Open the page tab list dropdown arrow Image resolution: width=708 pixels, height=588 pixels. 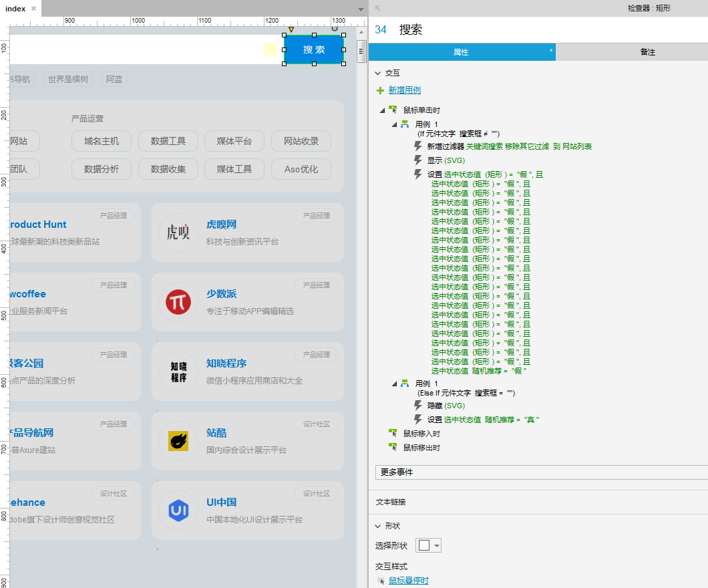click(x=361, y=9)
